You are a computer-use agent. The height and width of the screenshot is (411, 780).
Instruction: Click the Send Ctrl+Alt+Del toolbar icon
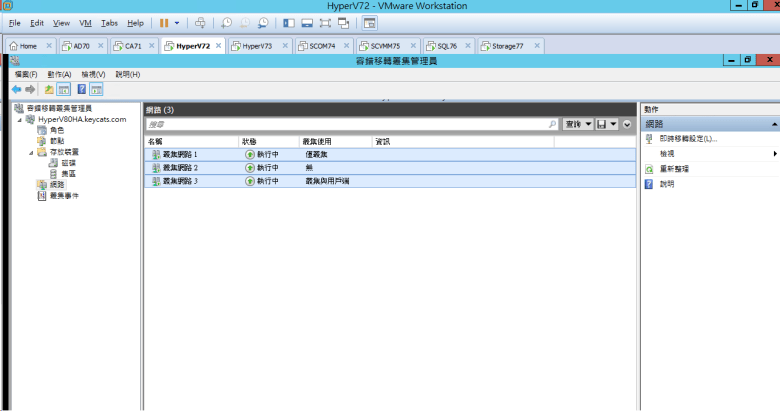200,22
